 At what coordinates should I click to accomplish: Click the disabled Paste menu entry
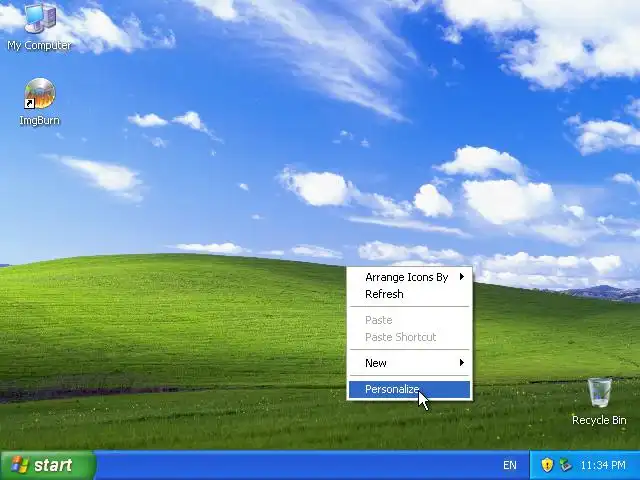[x=410, y=320]
